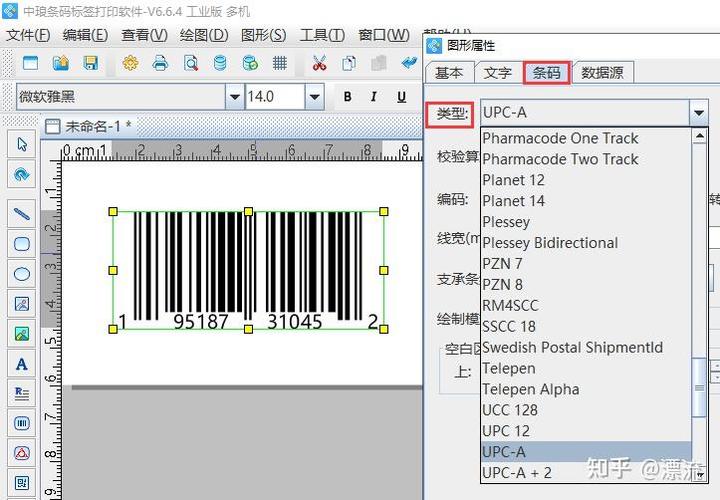Click the database settings cylinder icon
Image resolution: width=720 pixels, height=500 pixels.
pyautogui.click(x=220, y=62)
